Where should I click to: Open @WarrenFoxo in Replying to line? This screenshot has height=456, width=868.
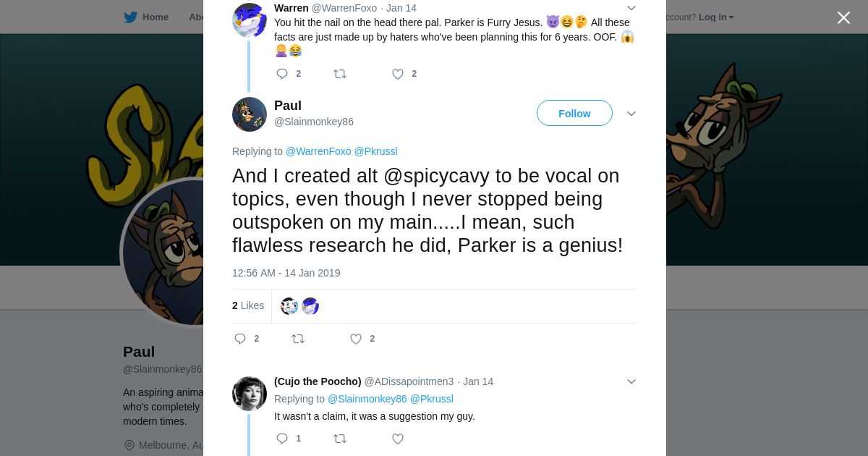click(x=318, y=151)
